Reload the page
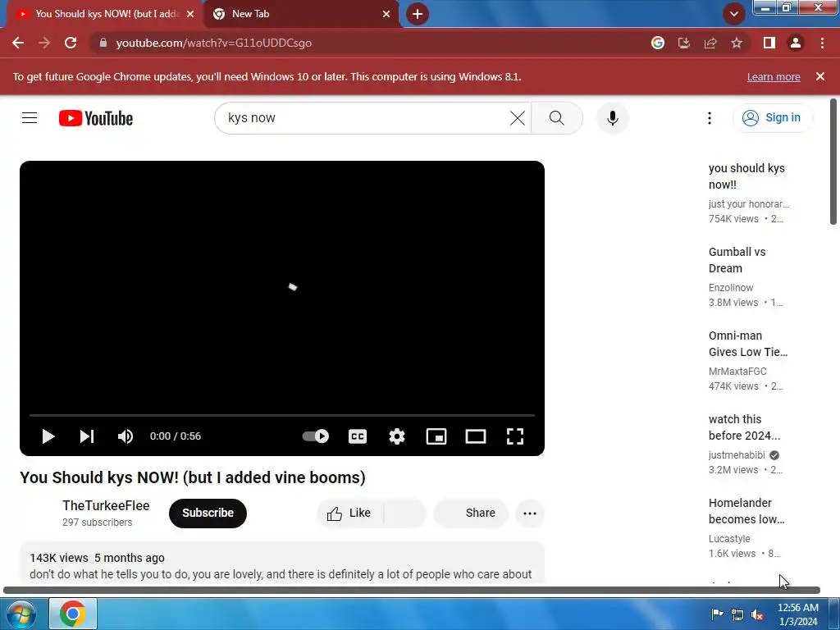This screenshot has width=840, height=630. click(x=71, y=43)
